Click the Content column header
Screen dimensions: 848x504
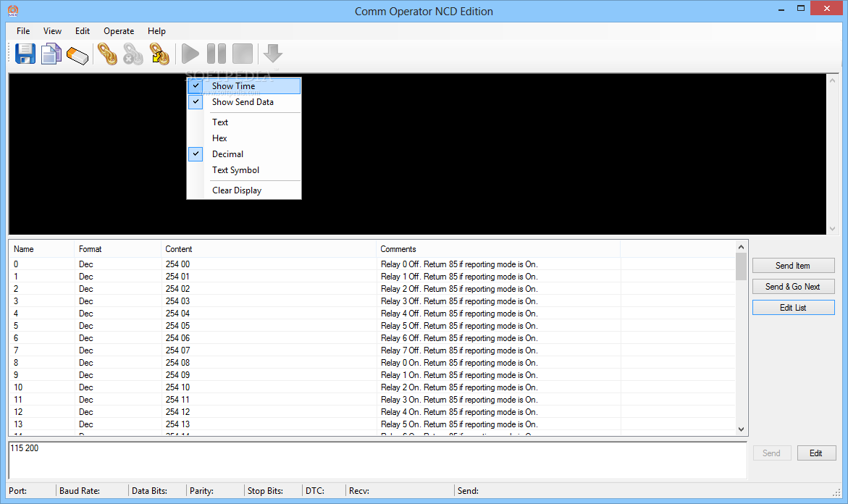click(268, 249)
